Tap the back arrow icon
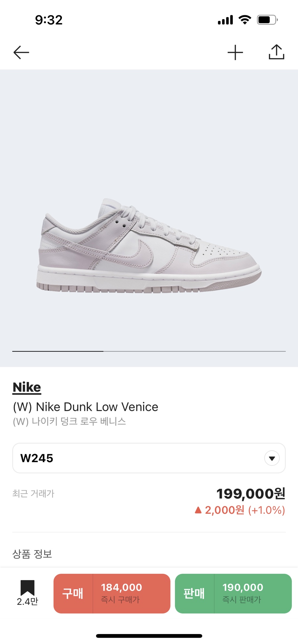The width and height of the screenshot is (298, 644). pyautogui.click(x=21, y=53)
